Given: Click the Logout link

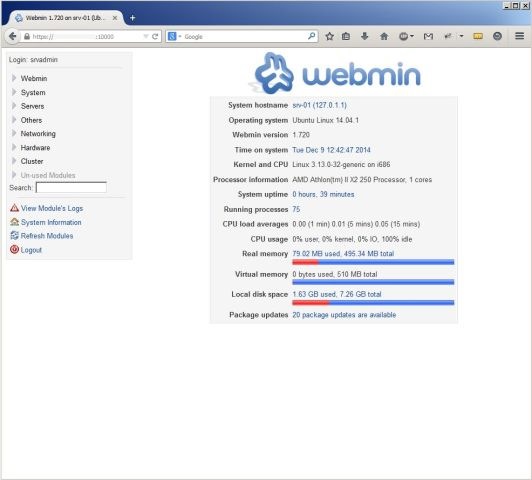Looking at the screenshot, I should click(31, 250).
